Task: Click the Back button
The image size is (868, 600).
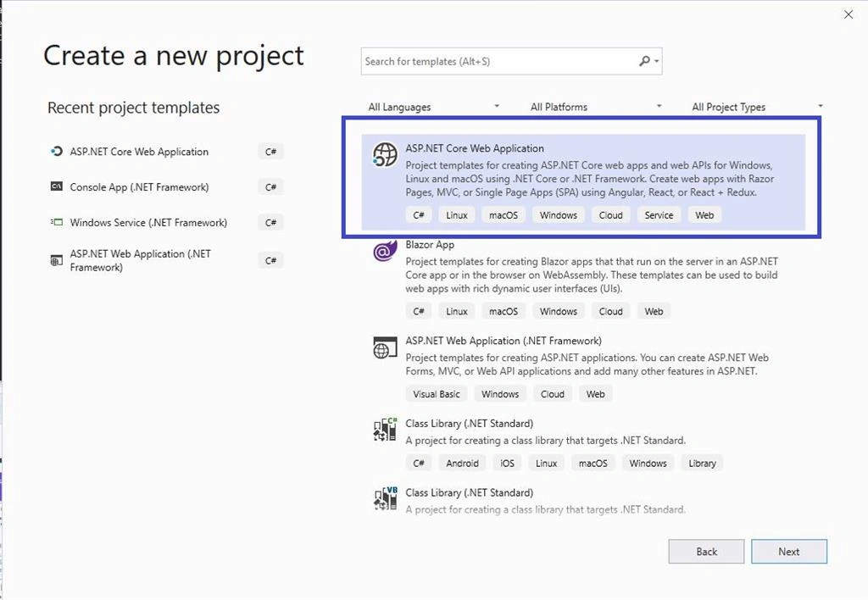Action: (x=706, y=552)
